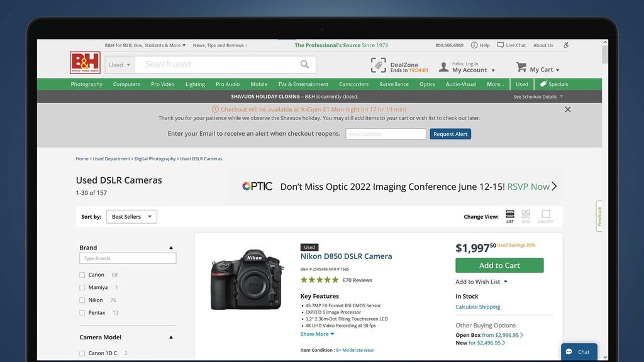Open the Photography menu
The height and width of the screenshot is (362, 644).
(86, 84)
